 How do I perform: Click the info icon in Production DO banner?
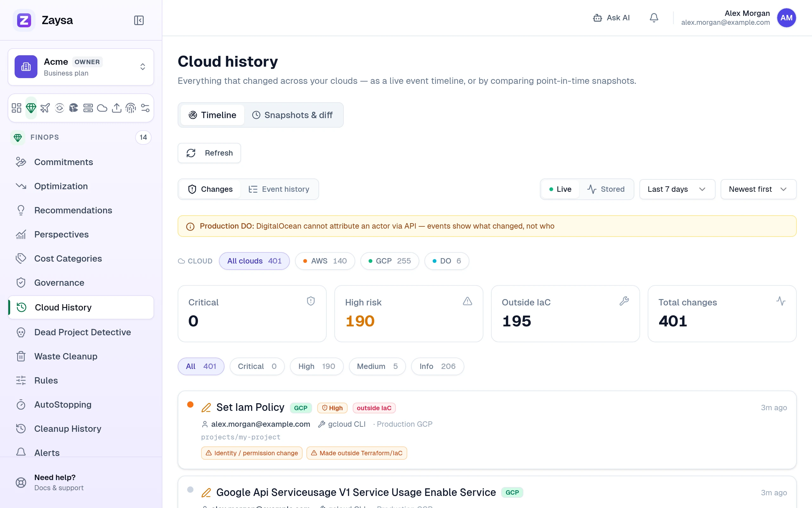pos(190,226)
